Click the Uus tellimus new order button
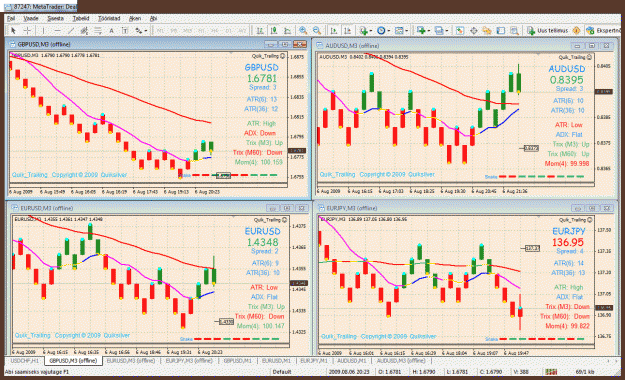625x380 pixels. pos(547,31)
